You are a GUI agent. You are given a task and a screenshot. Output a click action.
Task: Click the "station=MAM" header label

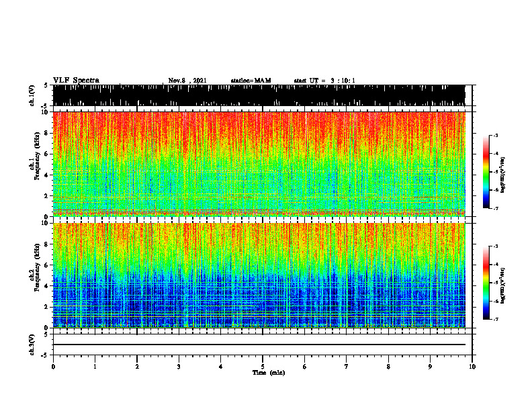coord(251,81)
